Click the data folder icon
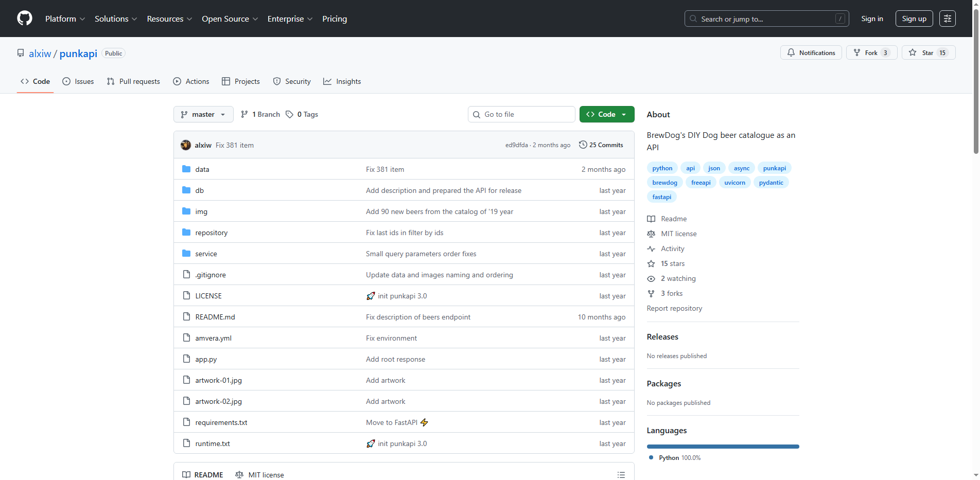980x480 pixels. pyautogui.click(x=186, y=169)
